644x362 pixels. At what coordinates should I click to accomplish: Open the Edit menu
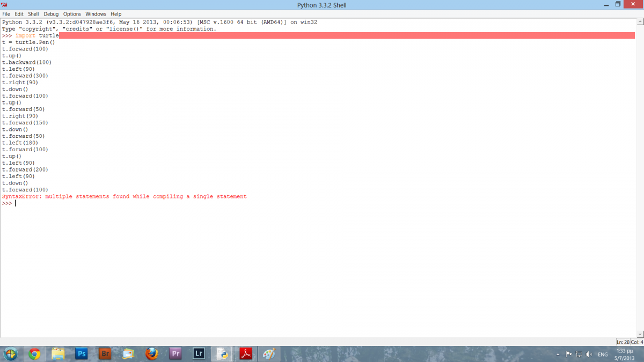click(19, 14)
